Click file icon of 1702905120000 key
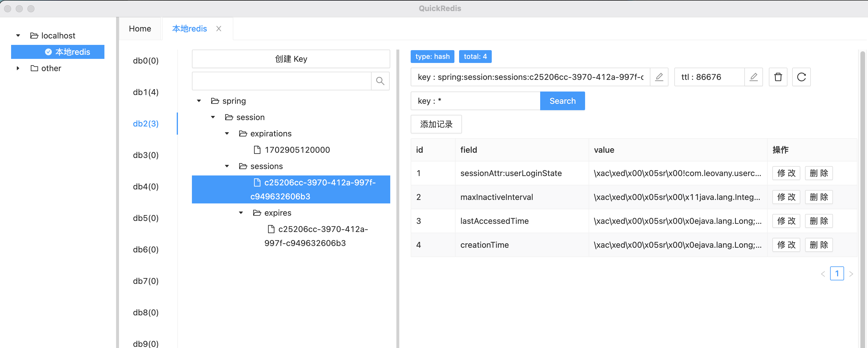 pyautogui.click(x=257, y=150)
